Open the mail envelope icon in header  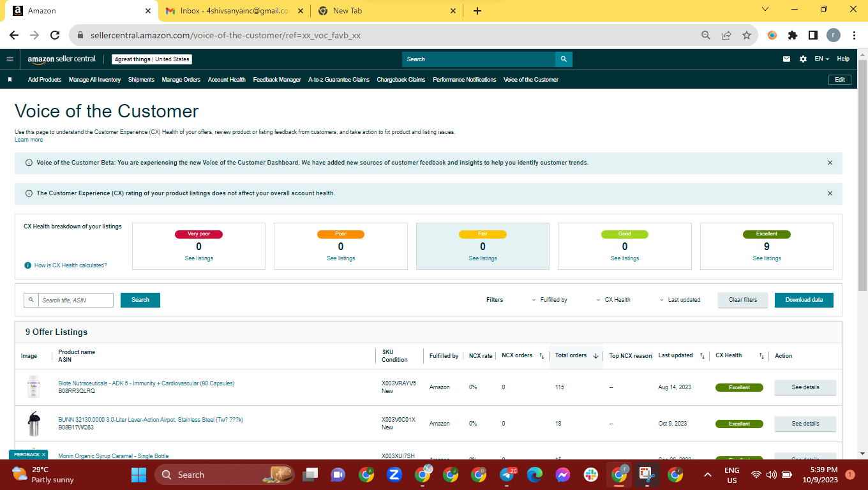coord(786,59)
